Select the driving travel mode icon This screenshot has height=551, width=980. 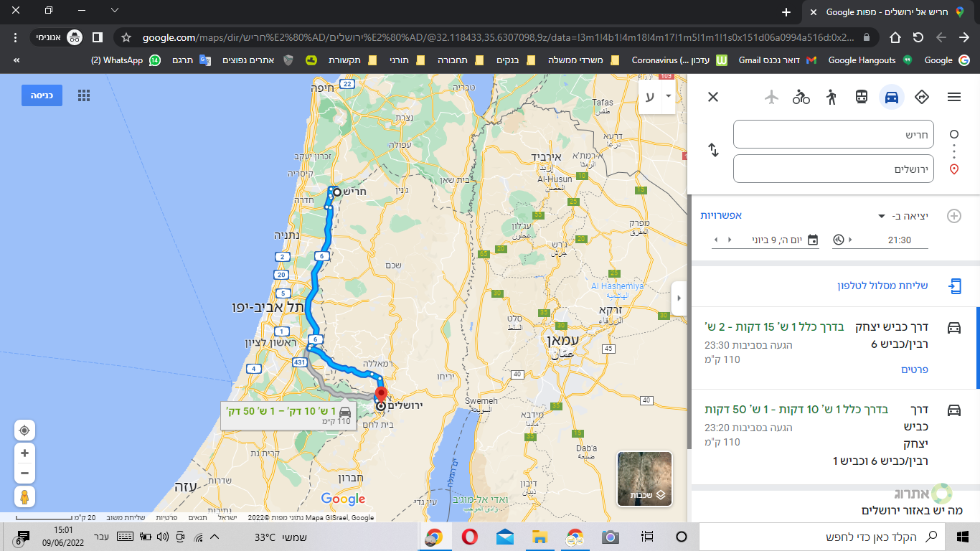coord(892,97)
